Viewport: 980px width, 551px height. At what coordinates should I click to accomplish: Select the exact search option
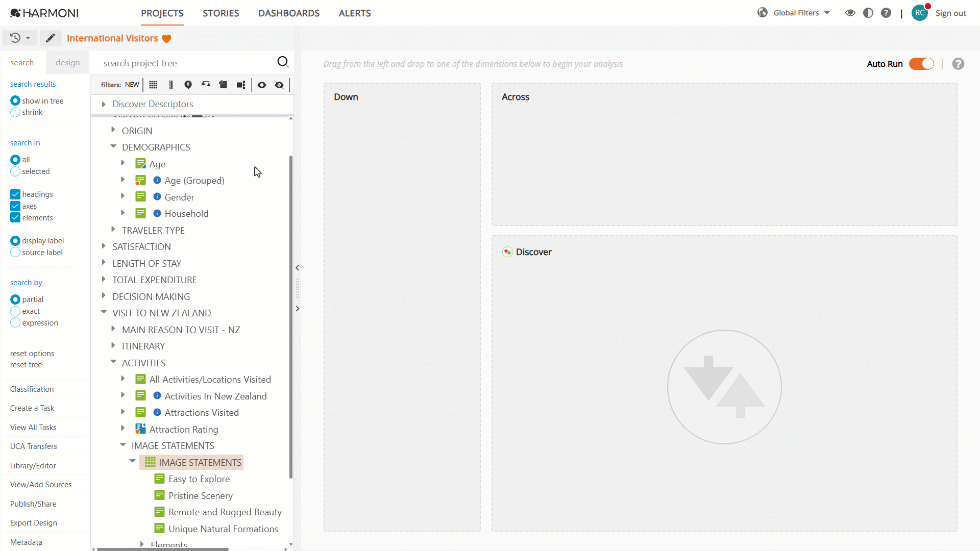pos(15,311)
